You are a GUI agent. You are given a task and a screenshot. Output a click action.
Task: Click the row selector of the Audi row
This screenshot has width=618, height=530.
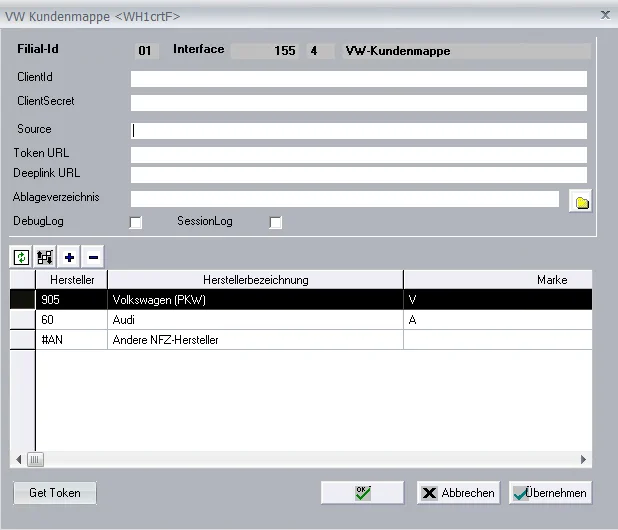click(x=22, y=320)
